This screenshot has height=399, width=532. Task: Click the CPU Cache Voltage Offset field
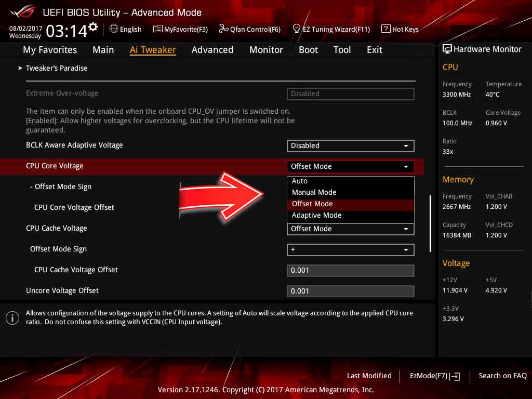(x=351, y=270)
